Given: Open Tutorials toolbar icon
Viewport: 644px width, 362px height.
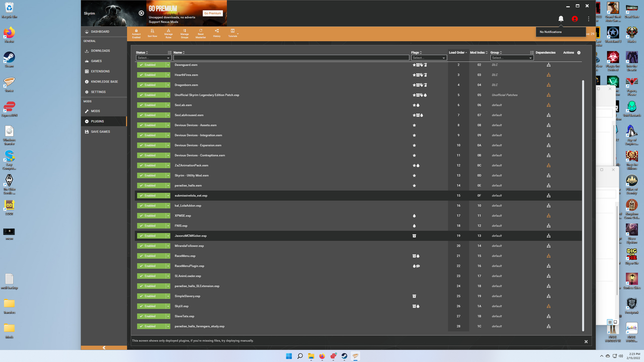Looking at the screenshot, I should click(x=233, y=31).
